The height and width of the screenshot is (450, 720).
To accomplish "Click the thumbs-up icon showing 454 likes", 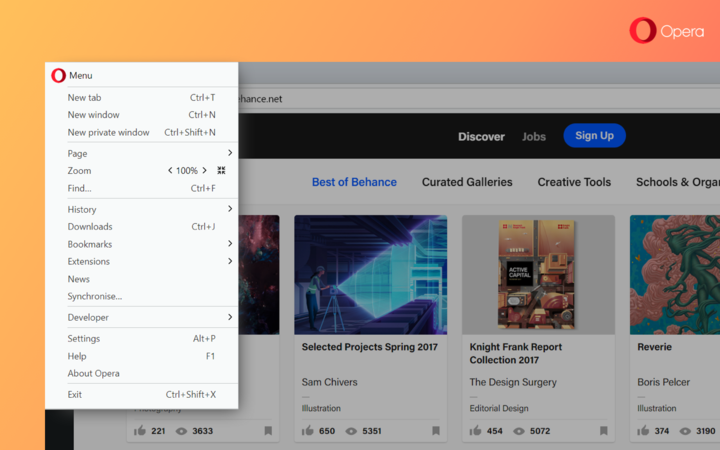I will pos(476,431).
